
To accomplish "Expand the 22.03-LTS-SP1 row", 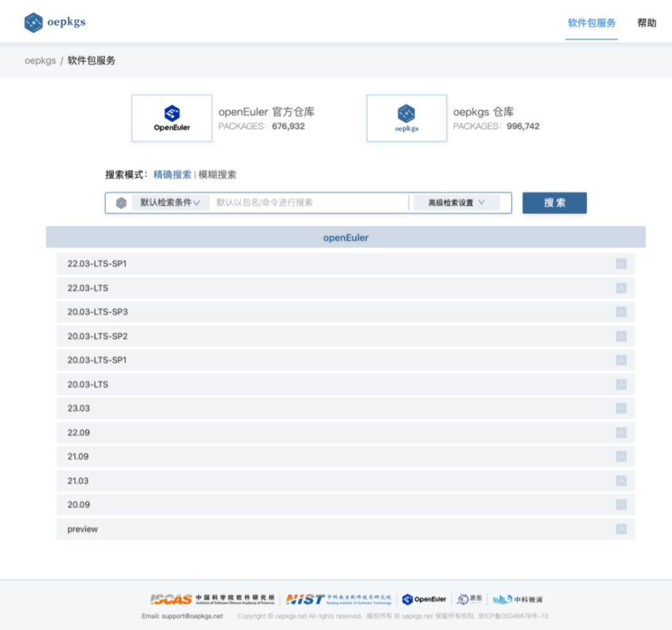I will point(346,264).
